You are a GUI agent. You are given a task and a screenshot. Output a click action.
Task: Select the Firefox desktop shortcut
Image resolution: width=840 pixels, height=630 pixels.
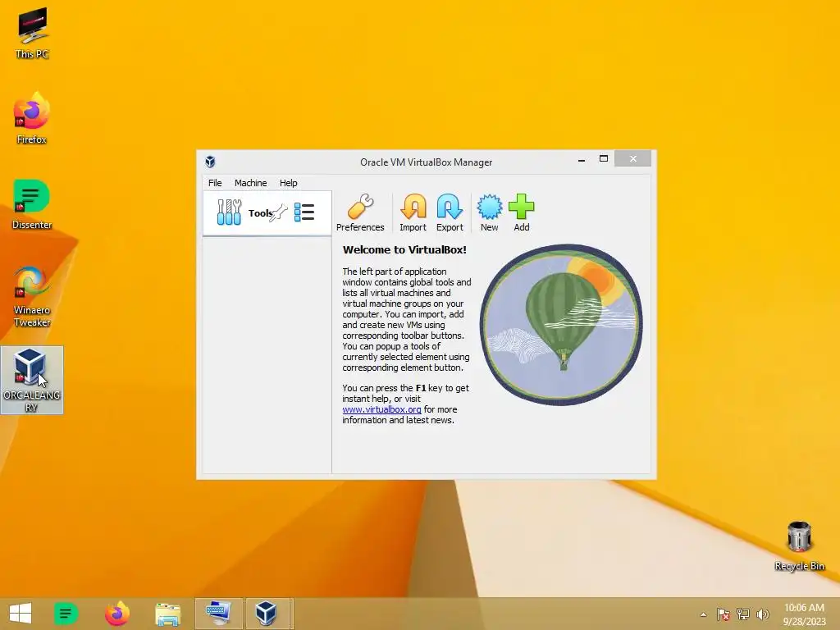point(32,118)
